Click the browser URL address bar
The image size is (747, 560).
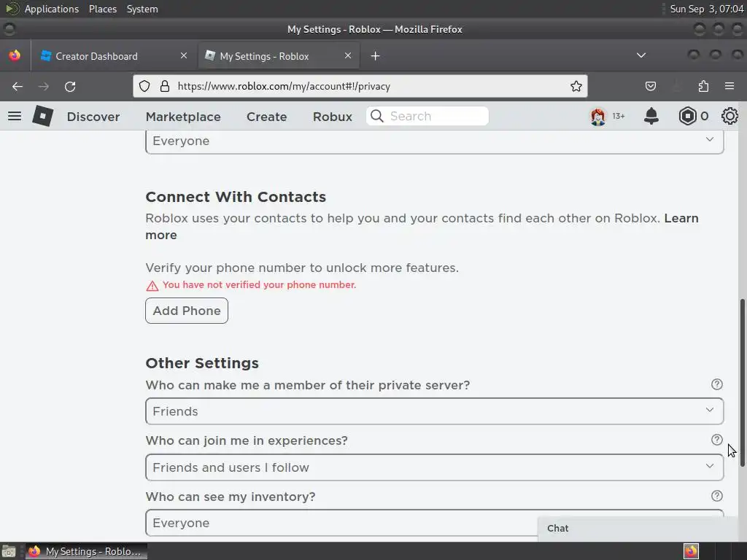click(360, 86)
